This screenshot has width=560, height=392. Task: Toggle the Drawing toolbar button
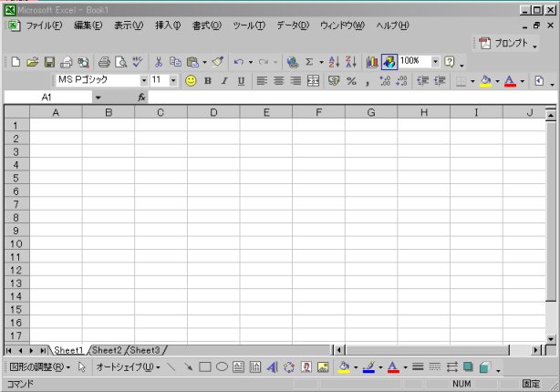click(x=389, y=62)
